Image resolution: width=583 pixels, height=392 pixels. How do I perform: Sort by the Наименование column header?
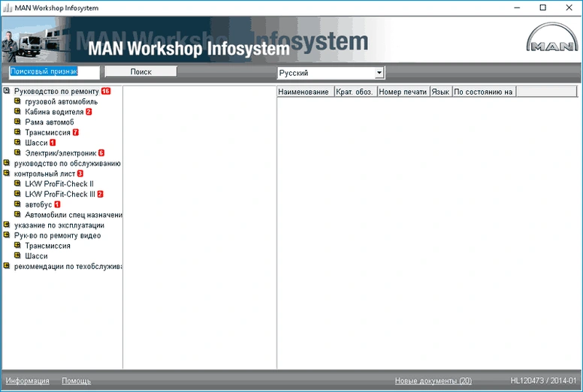(x=305, y=92)
